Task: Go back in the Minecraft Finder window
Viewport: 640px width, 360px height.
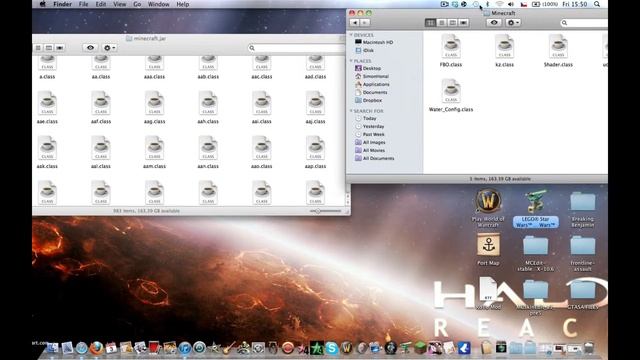Action: coord(354,23)
